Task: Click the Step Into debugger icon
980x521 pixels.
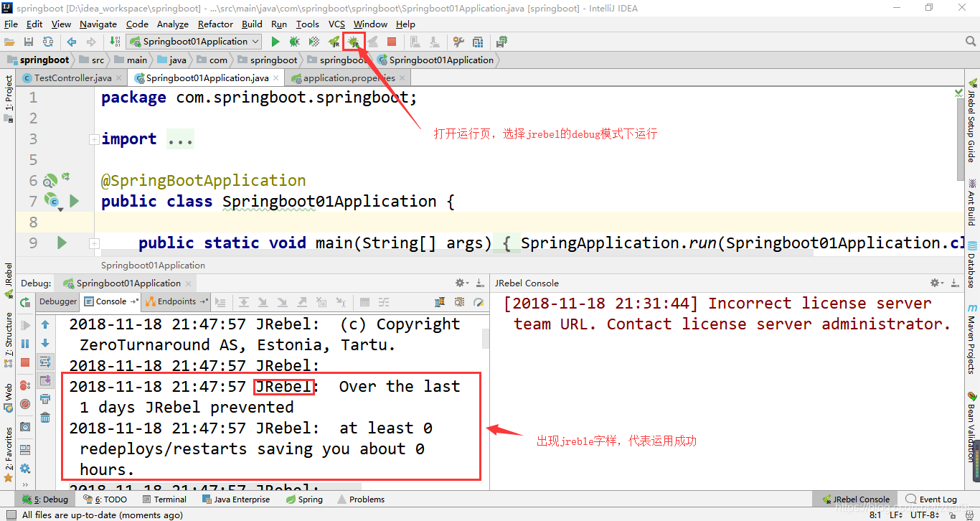Action: tap(263, 302)
